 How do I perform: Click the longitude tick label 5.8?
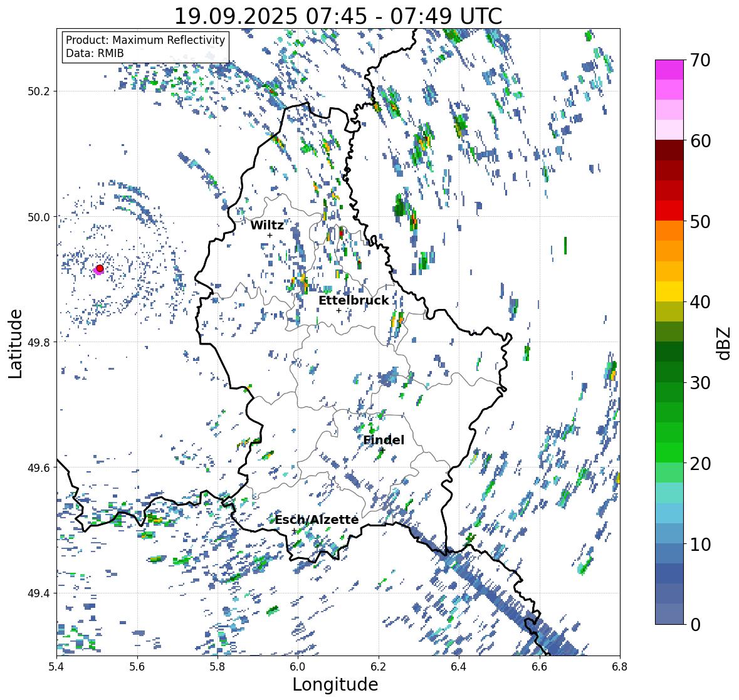[x=218, y=667]
